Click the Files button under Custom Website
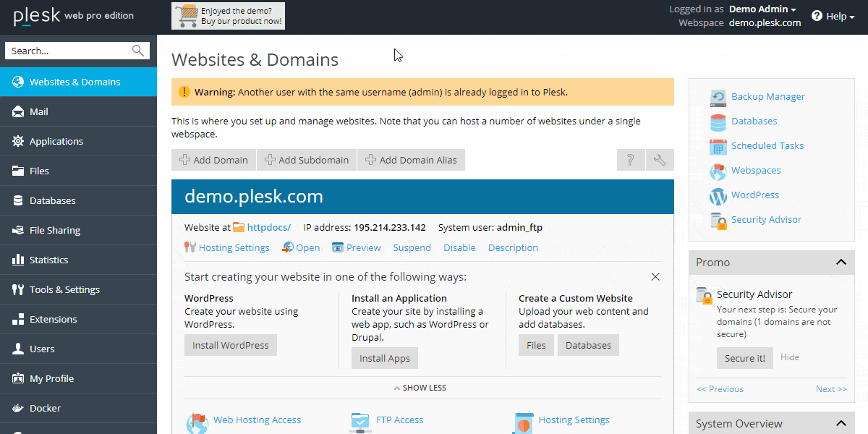Image resolution: width=868 pixels, height=434 pixels. point(536,345)
